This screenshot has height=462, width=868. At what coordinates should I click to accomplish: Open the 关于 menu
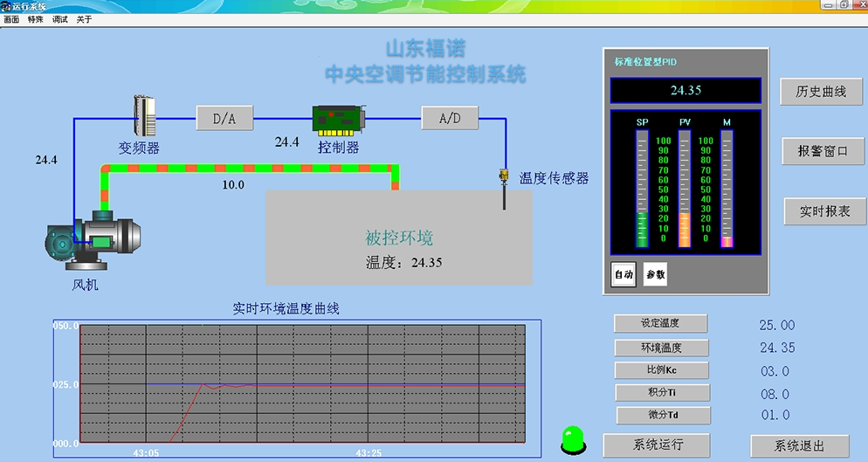84,19
